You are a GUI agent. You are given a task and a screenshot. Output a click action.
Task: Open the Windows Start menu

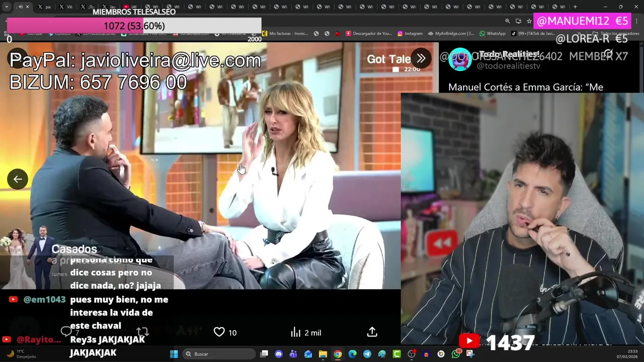[174, 354]
